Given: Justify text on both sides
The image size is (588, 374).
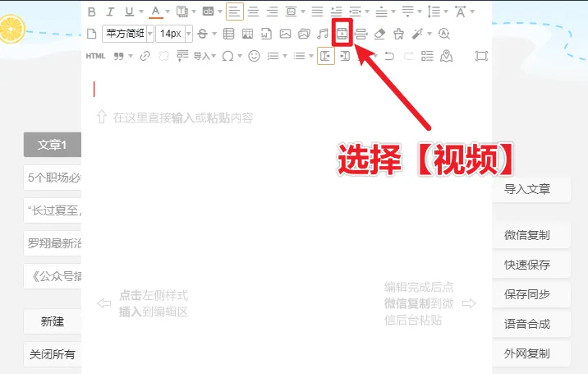Looking at the screenshot, I should coord(317,12).
